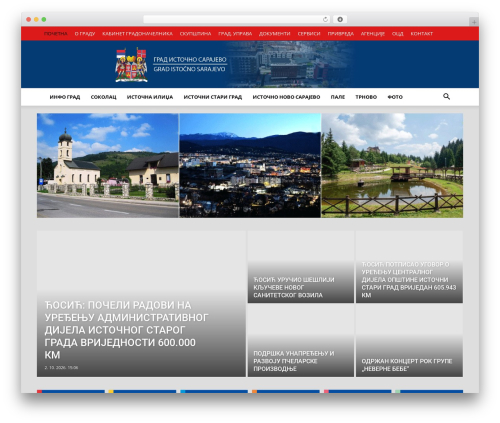Open the КОНТАКТ menu item

[422, 34]
